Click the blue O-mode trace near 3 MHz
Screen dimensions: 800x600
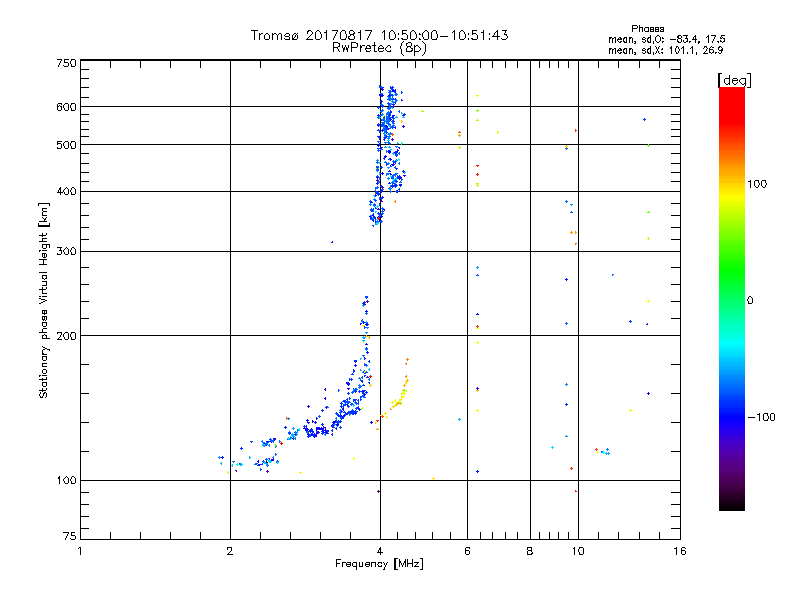(316, 431)
